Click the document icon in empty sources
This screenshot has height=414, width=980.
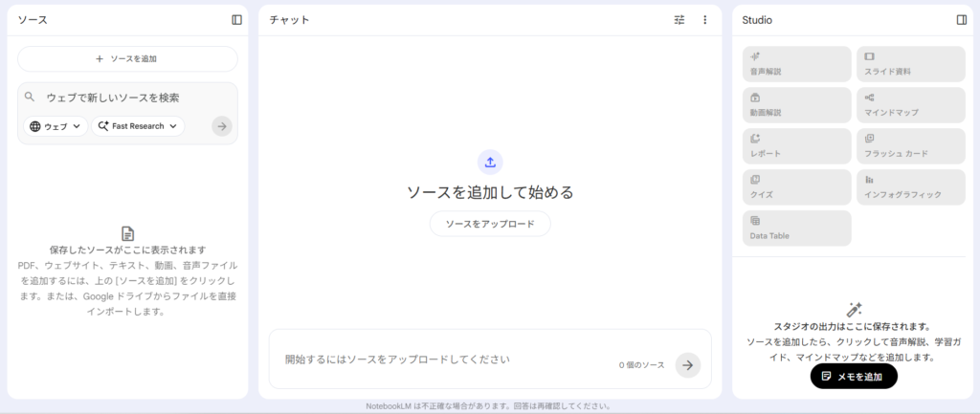[127, 234]
